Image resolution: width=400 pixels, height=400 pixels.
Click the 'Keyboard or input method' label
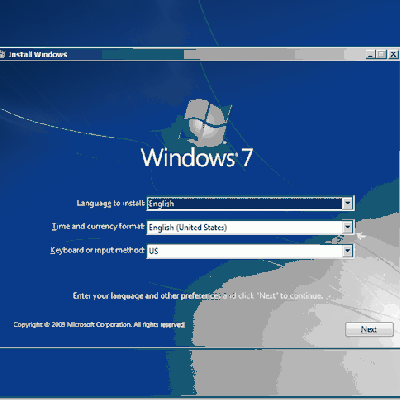click(97, 250)
